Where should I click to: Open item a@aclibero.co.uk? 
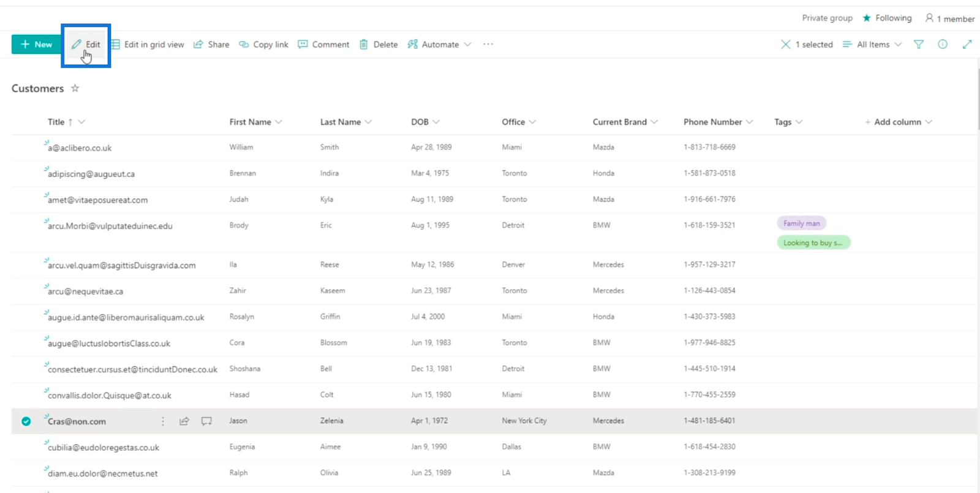(x=80, y=148)
